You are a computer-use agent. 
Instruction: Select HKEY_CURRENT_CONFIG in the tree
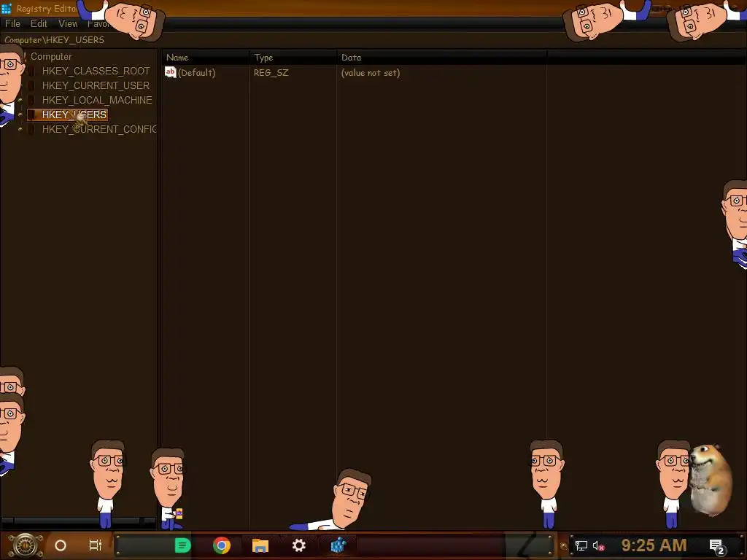pyautogui.click(x=99, y=130)
